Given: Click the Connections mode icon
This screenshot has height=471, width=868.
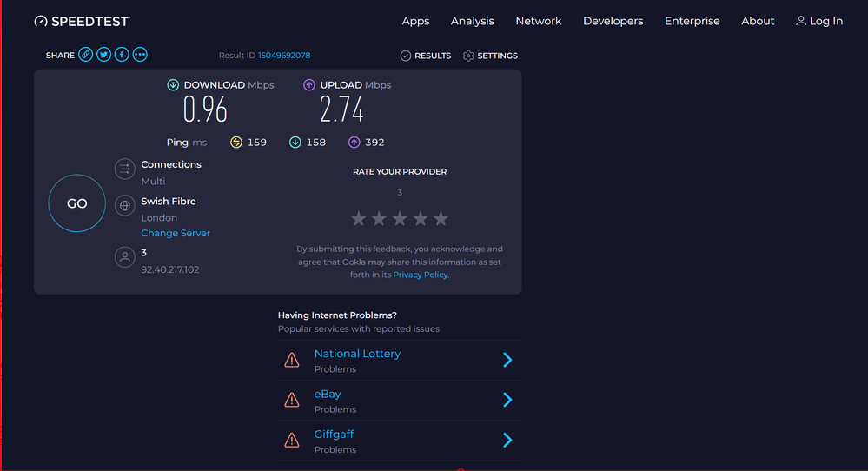Looking at the screenshot, I should [125, 169].
